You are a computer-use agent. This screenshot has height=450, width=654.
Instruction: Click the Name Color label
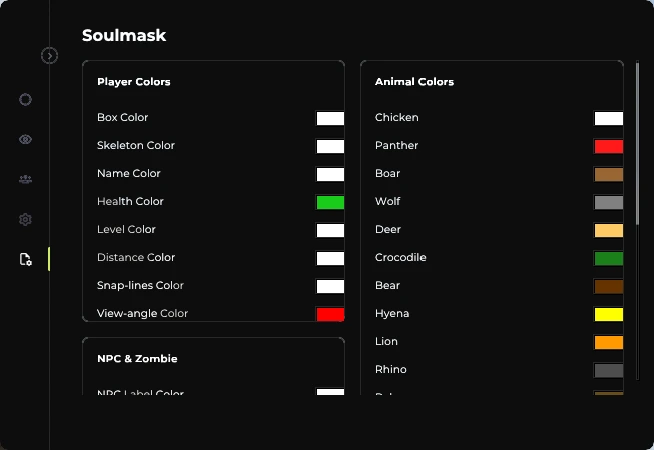click(128, 173)
